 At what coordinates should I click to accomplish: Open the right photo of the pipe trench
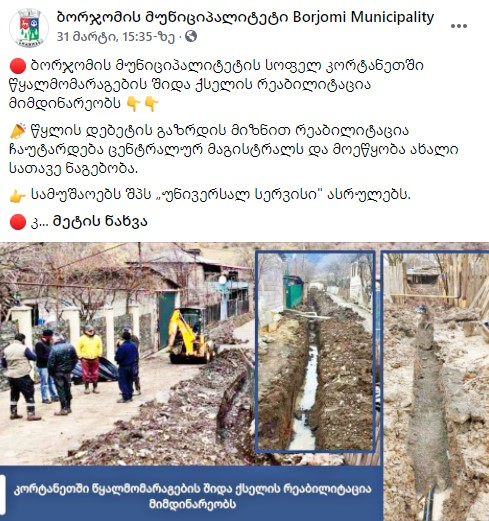pyautogui.click(x=435, y=385)
